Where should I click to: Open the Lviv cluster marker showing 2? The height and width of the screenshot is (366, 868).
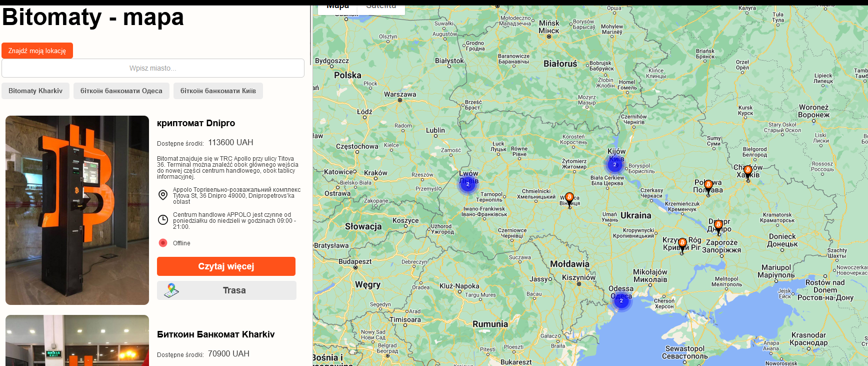click(x=468, y=184)
